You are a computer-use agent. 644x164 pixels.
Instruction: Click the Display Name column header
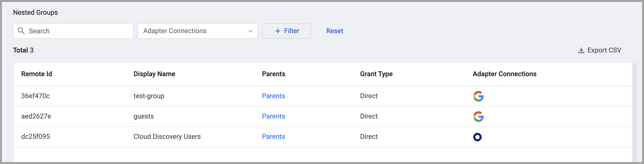click(154, 74)
